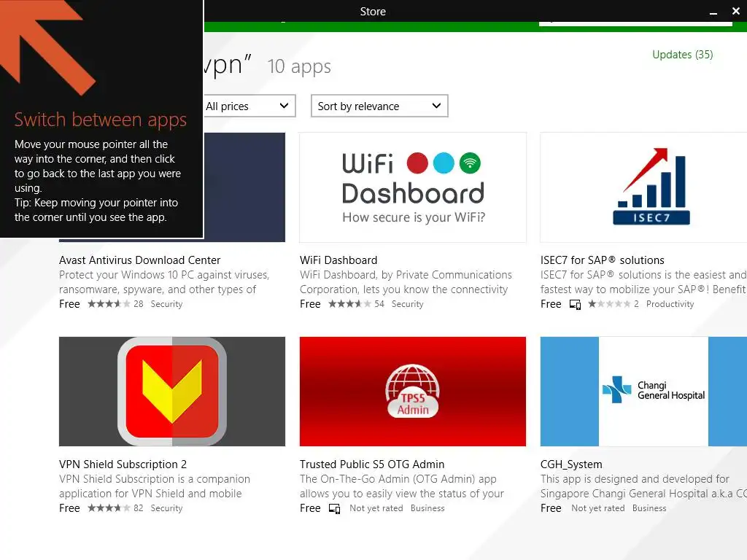Screen dimensions: 747x560
Task: Click Not yet rated under Trusted Public S5
Action: pyautogui.click(x=376, y=508)
